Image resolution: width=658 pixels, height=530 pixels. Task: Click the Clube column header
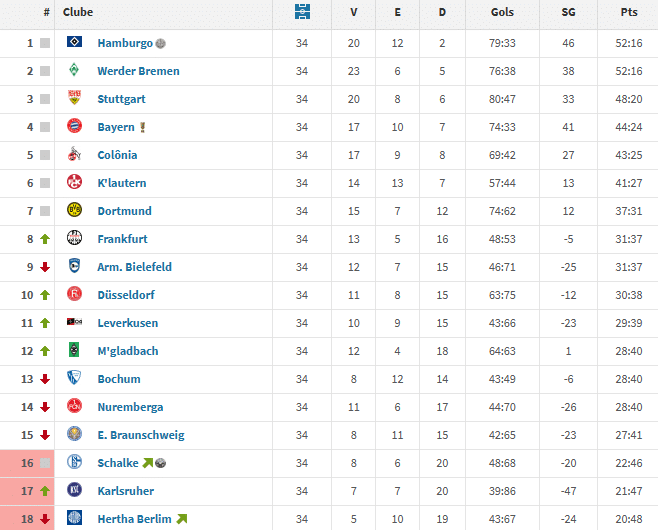click(x=78, y=12)
